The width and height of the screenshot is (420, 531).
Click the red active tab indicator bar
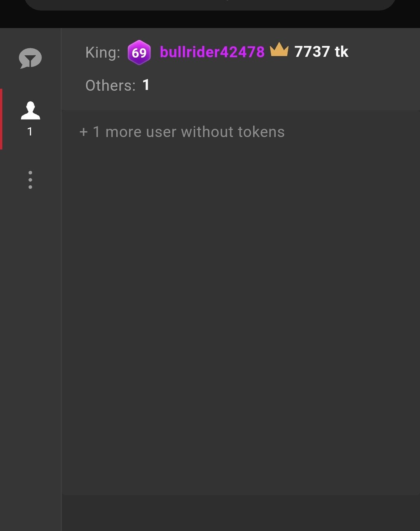(1, 119)
